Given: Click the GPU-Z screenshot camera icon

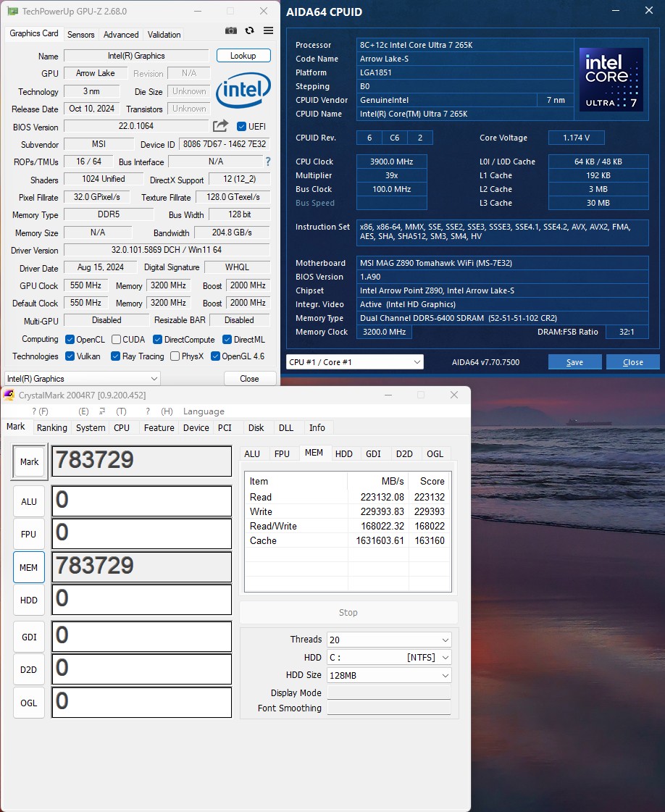Looking at the screenshot, I should pos(231,30).
